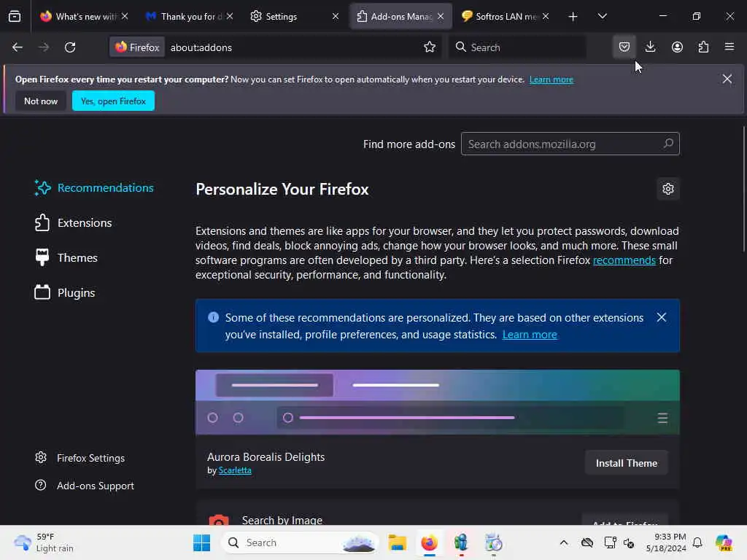Show hidden system tray icons

tap(564, 542)
